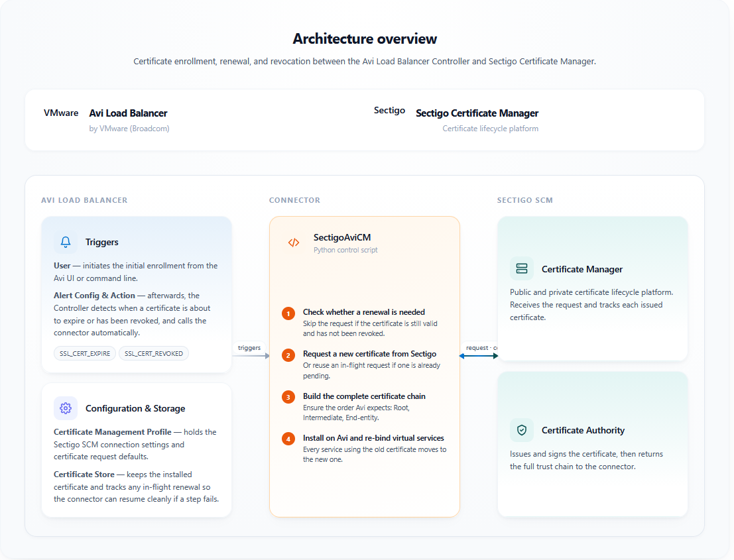Click the 'SECTIGO SCM' column label
Screen dimensions: 734x560
click(524, 200)
